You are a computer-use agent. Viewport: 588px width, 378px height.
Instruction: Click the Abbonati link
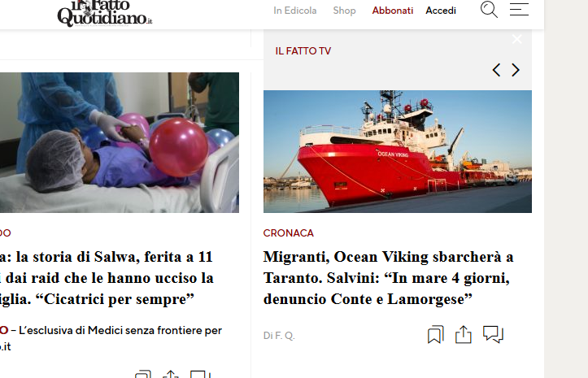392,11
